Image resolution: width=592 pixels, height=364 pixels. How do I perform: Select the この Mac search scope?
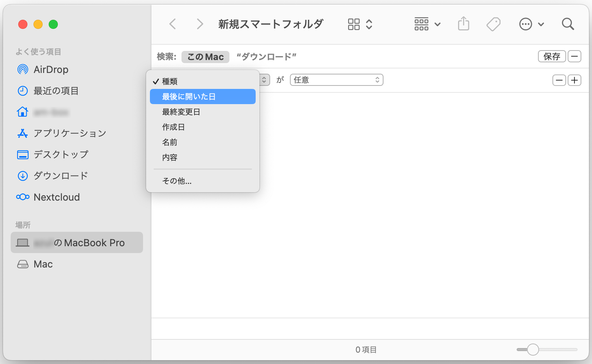(205, 57)
